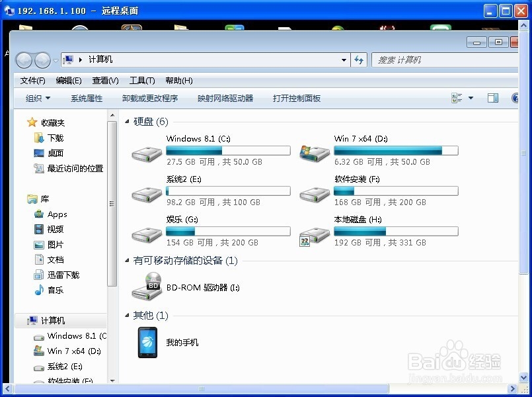Minimize the inner Explorer window
Screen dimensions: 532x397
pos(476,42)
